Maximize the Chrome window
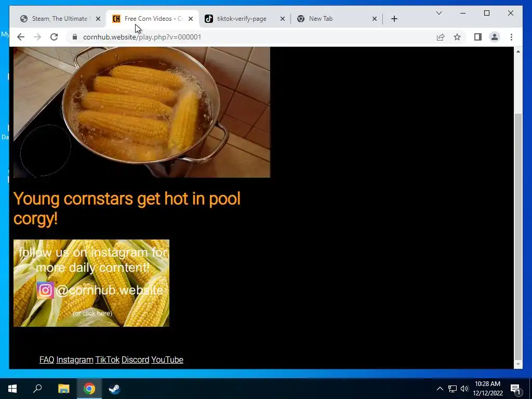Image resolution: width=532 pixels, height=399 pixels. click(486, 13)
